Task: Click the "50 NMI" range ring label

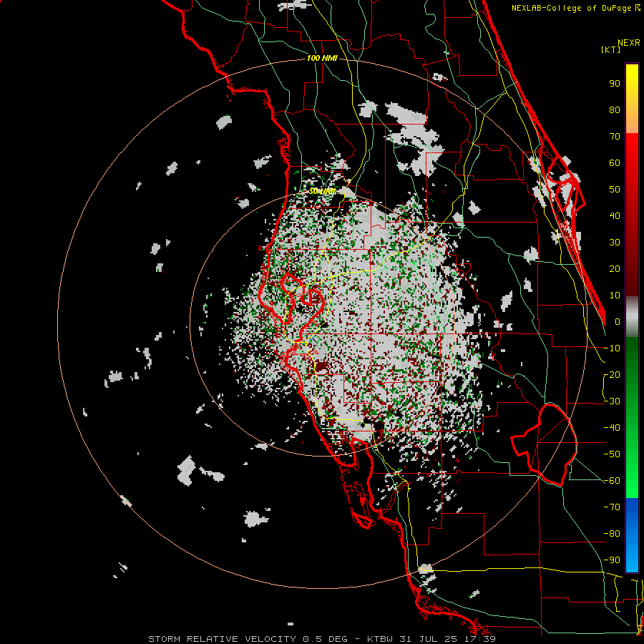Action: [322, 191]
